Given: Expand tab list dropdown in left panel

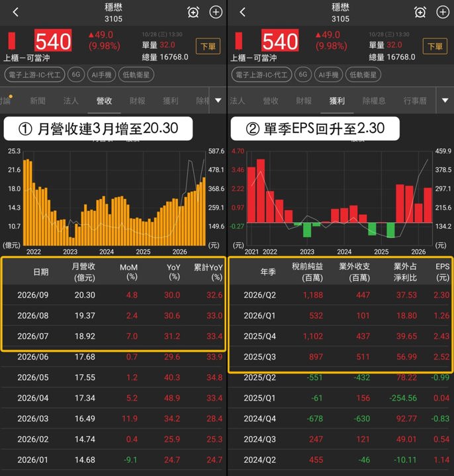Looking at the screenshot, I should click(218, 100).
